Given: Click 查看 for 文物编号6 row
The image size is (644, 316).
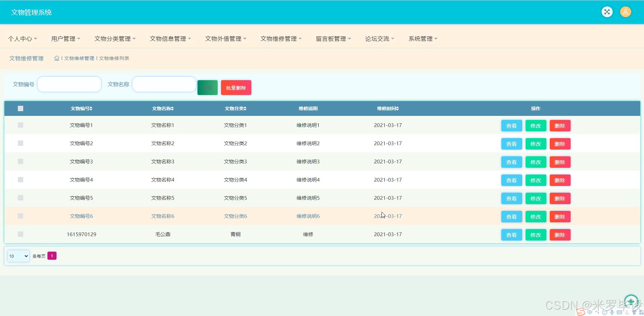Looking at the screenshot, I should click(x=511, y=217).
